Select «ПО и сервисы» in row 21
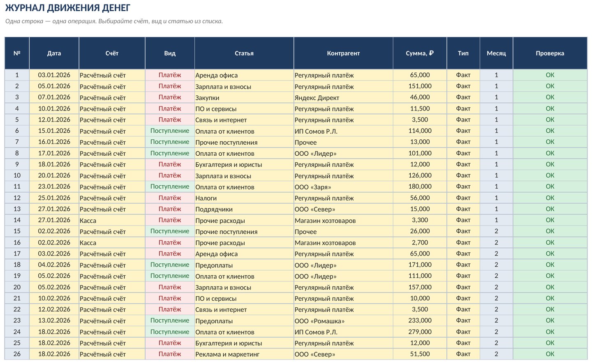The image size is (592, 364). (x=244, y=298)
